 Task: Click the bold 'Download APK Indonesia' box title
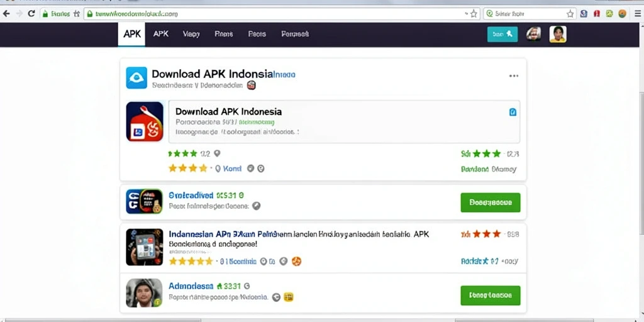pyautogui.click(x=228, y=112)
